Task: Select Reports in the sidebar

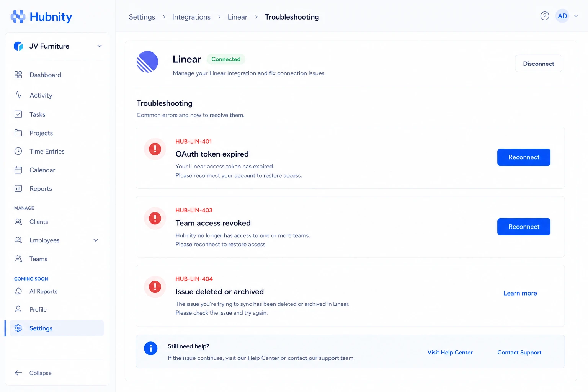Action: pyautogui.click(x=57, y=188)
